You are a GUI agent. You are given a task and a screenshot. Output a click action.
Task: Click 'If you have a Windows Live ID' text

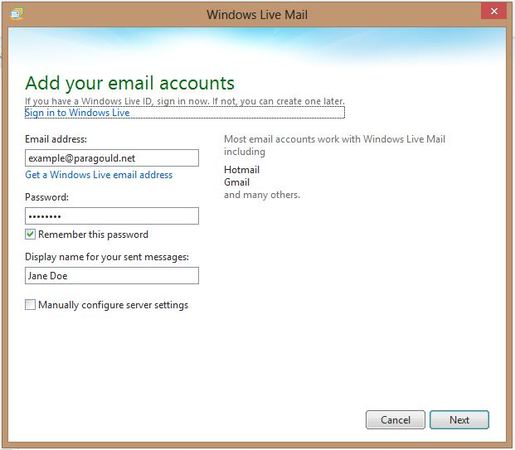(x=89, y=101)
